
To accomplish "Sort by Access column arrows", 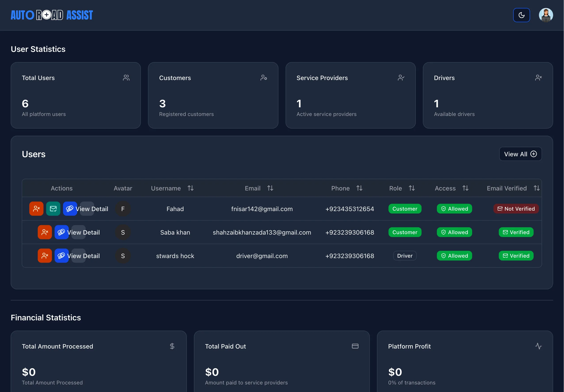I will 465,188.
